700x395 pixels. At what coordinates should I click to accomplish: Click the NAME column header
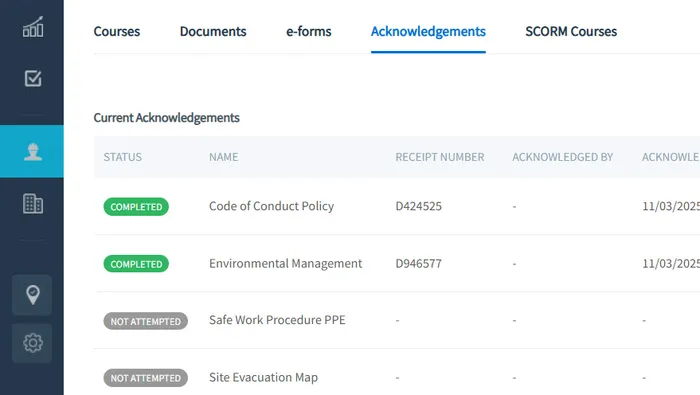(224, 157)
